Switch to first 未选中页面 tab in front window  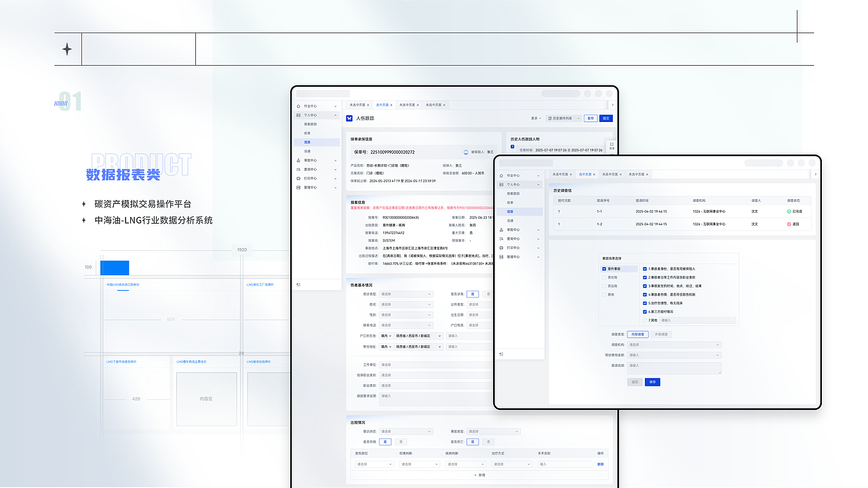click(x=562, y=174)
